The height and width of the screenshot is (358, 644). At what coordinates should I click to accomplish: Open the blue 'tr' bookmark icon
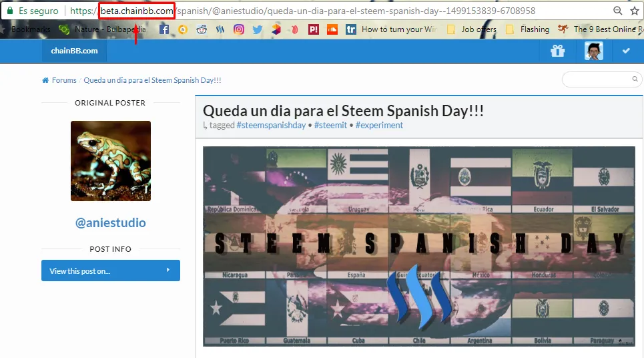click(351, 29)
